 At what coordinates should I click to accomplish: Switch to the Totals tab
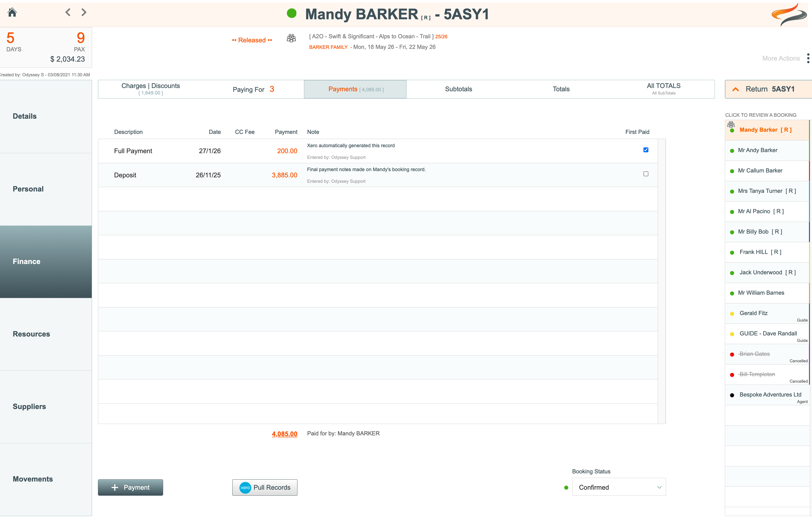point(561,89)
